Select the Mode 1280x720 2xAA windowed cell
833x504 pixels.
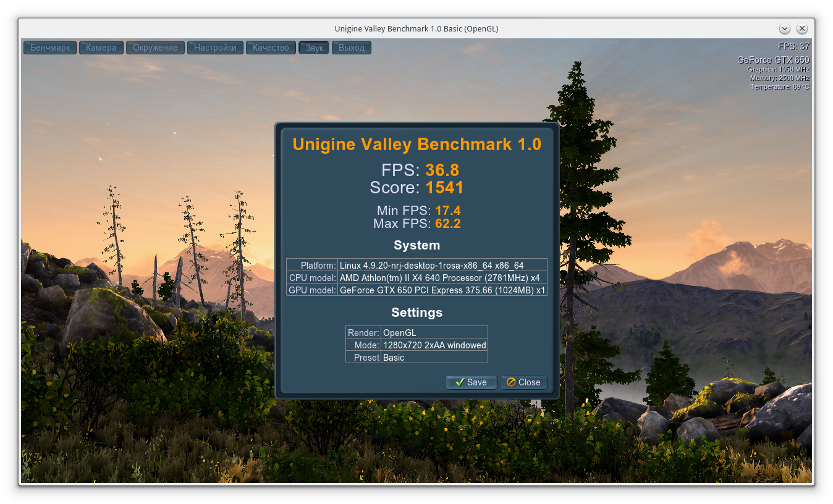tap(434, 345)
